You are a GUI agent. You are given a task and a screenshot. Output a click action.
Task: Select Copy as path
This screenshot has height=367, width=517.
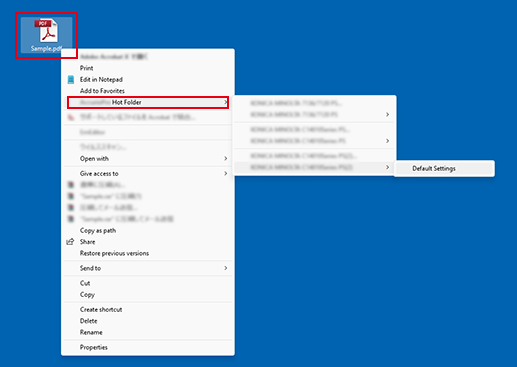(x=148, y=230)
